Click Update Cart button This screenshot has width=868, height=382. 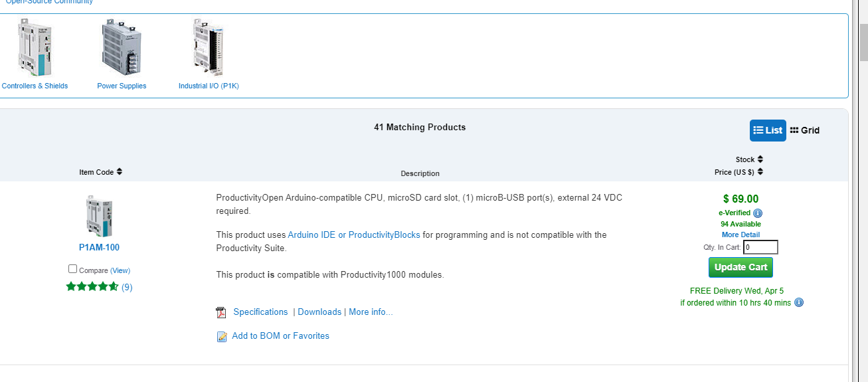pyautogui.click(x=740, y=267)
